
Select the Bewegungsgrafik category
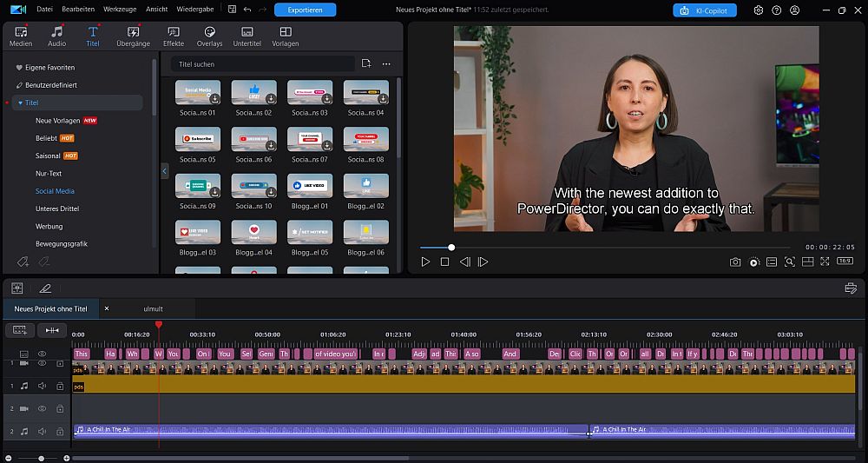62,244
